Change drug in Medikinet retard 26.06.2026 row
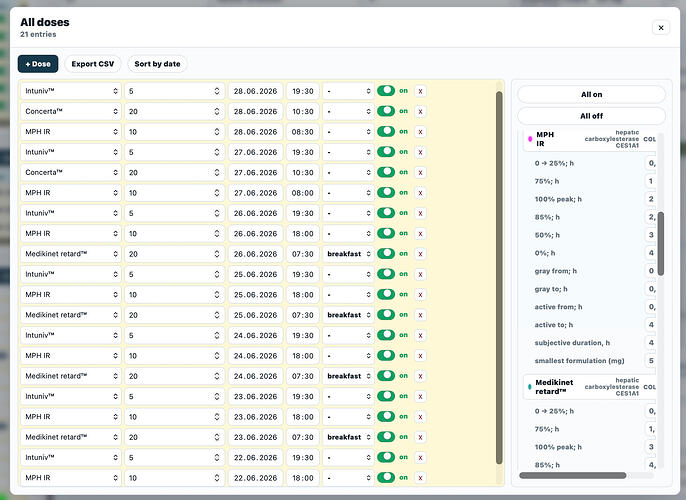 (x=71, y=254)
